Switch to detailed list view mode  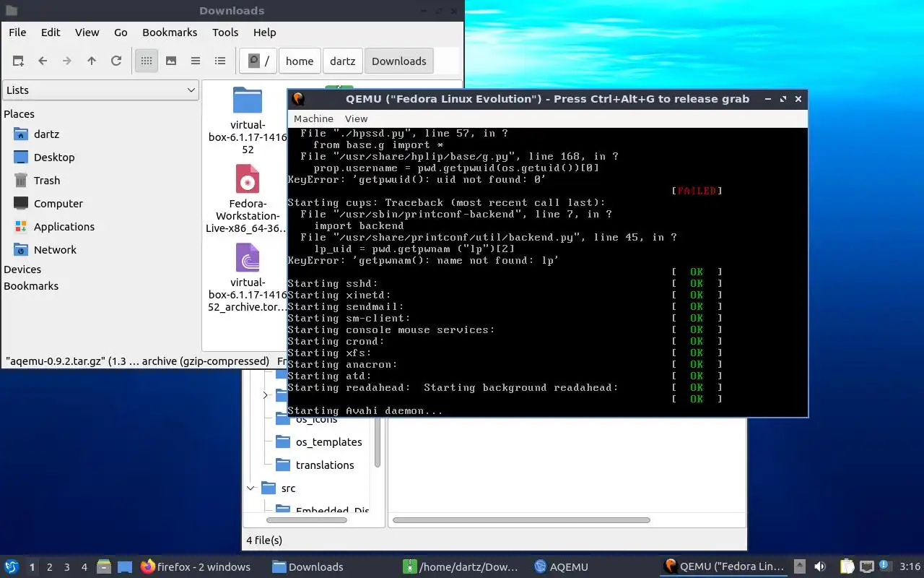(220, 61)
